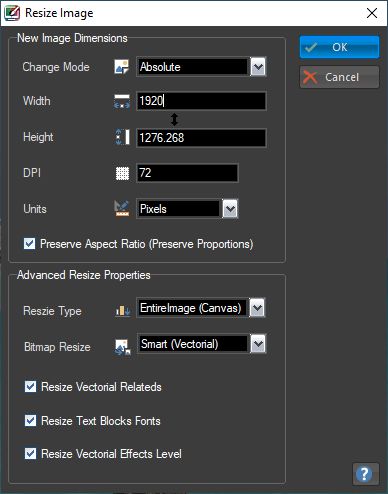Confirm with the OK button
388x494 pixels.
point(339,47)
